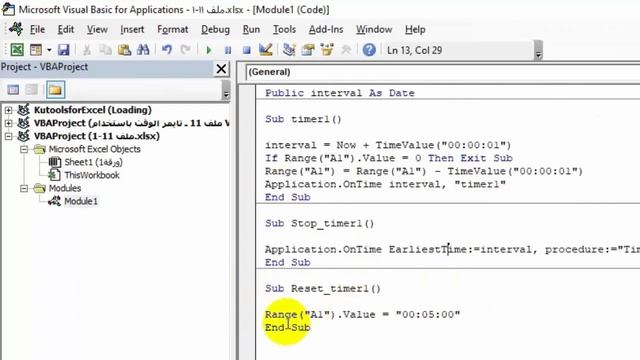The image size is (640, 360).
Task: Run the macro with the green play icon
Action: click(209, 50)
